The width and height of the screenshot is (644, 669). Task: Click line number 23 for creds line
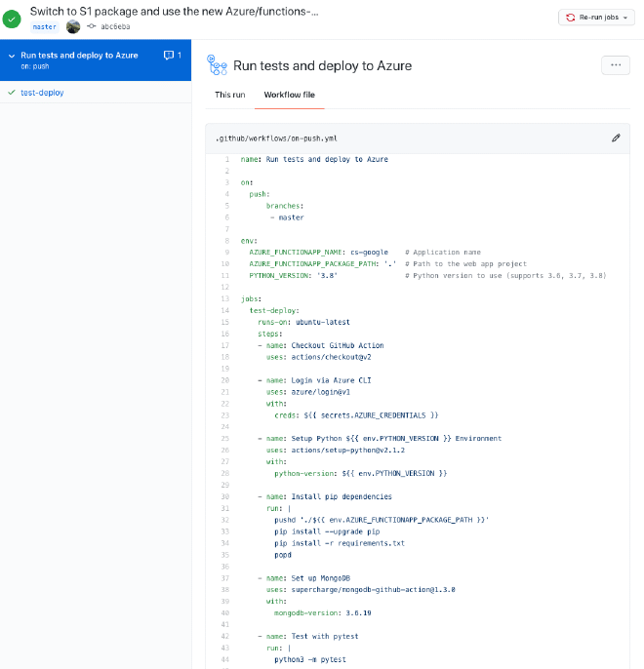(225, 415)
